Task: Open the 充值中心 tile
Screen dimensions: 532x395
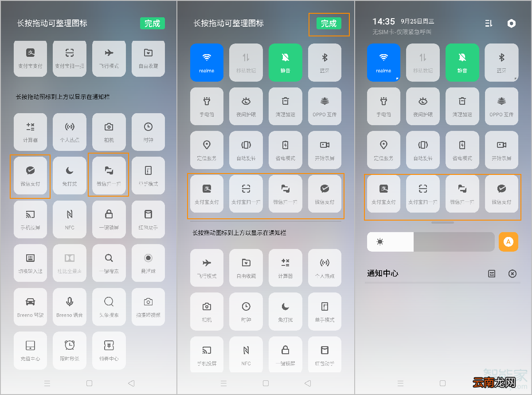Action: (x=30, y=351)
